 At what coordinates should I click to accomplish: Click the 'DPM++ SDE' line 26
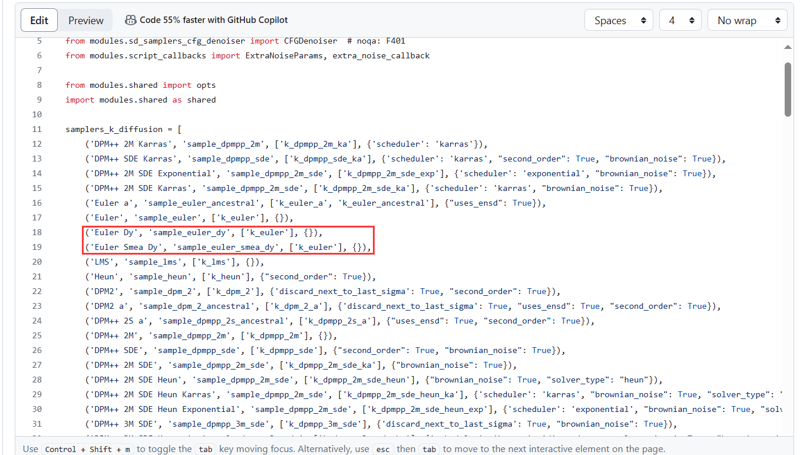click(325, 351)
